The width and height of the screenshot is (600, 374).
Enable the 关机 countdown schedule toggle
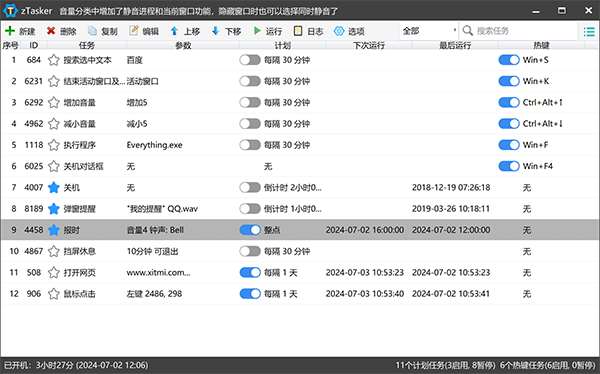(x=250, y=188)
